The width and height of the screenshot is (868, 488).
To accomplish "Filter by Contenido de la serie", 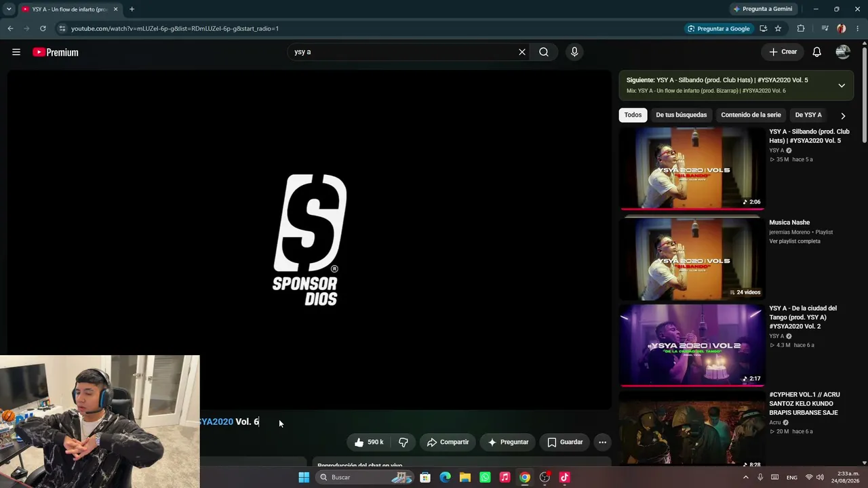I will [751, 115].
